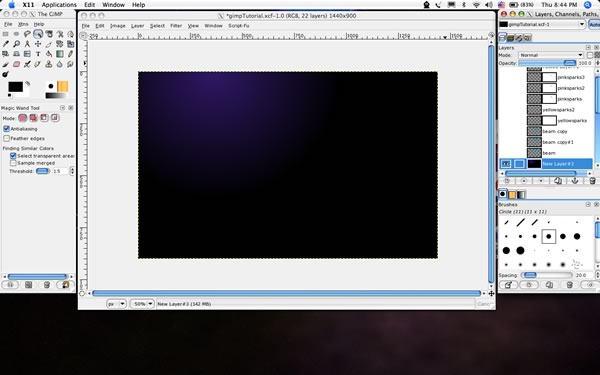Screen dimensions: 600x375
Task: Open the gimpTutorial.xcf image selector dropdown
Action: click(x=542, y=24)
